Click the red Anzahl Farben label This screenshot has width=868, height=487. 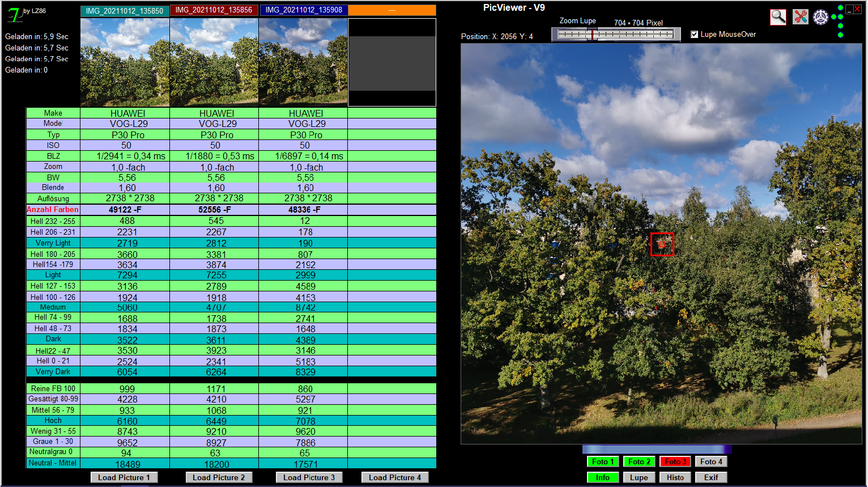click(x=53, y=210)
